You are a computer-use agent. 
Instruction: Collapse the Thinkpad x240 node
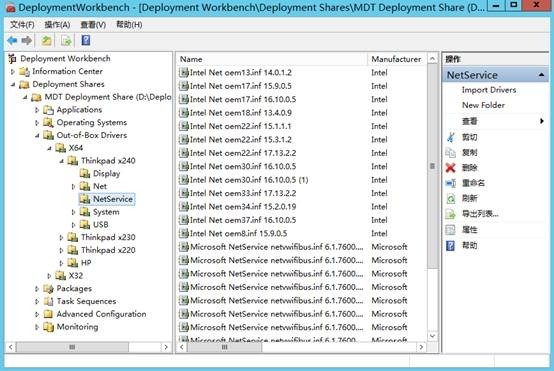tap(61, 161)
